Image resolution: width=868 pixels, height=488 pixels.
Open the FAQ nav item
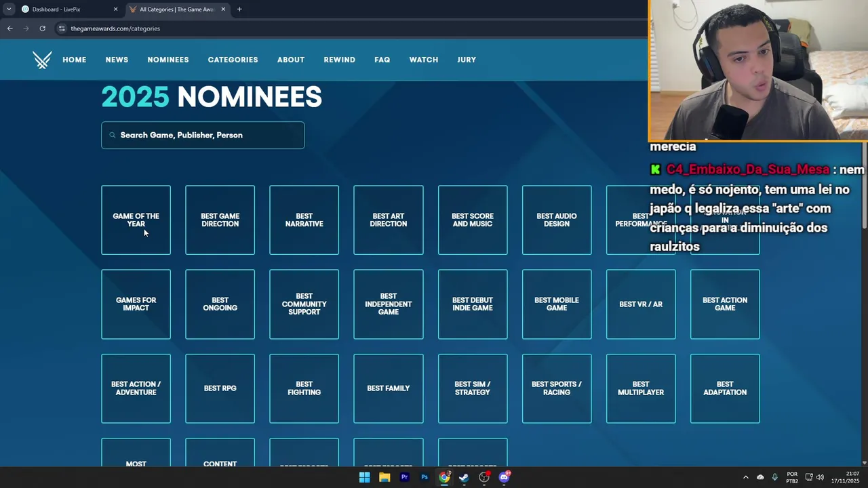pos(382,60)
